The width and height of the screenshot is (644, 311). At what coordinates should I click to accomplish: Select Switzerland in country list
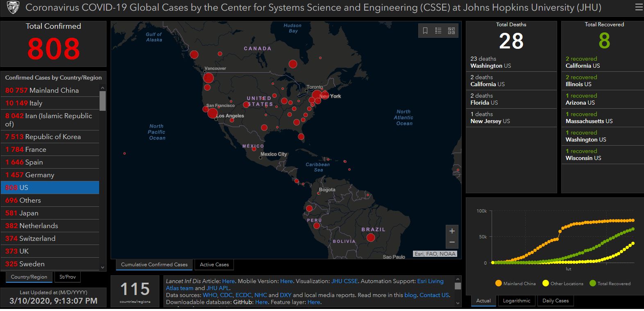click(50, 238)
